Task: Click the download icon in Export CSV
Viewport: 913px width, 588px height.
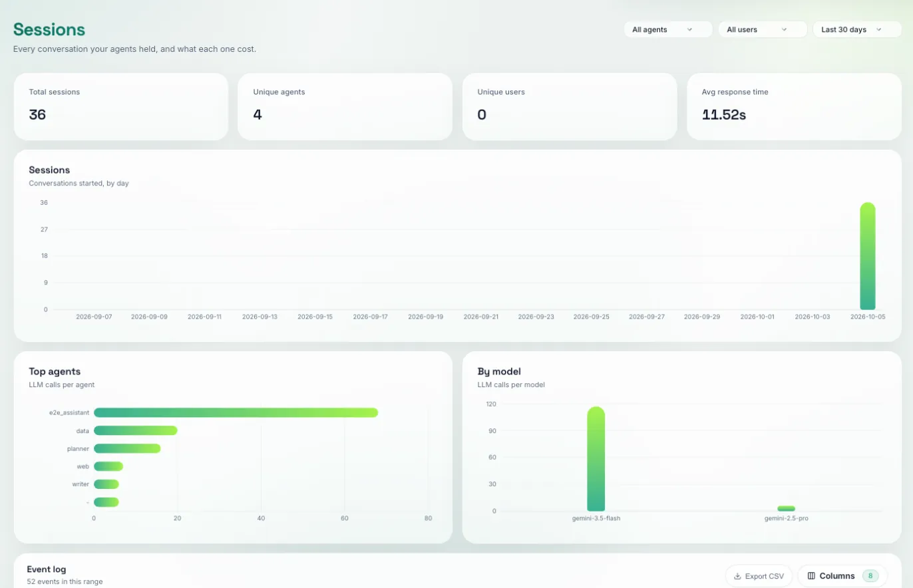Action: pos(737,576)
